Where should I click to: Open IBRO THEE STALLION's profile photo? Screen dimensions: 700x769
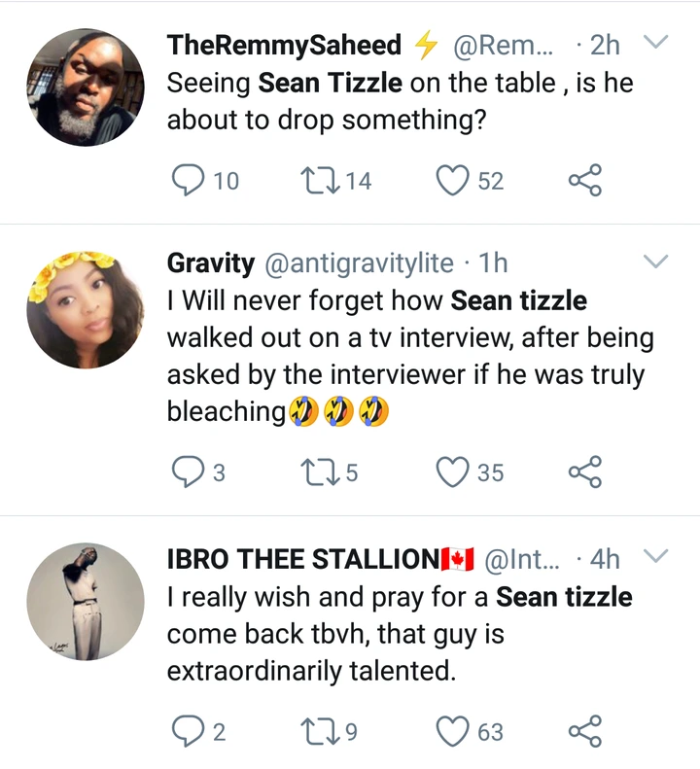tap(85, 602)
